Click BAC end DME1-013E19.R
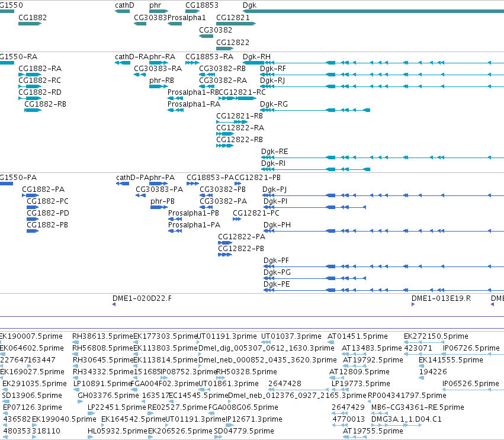504x440 pixels. pos(441,298)
